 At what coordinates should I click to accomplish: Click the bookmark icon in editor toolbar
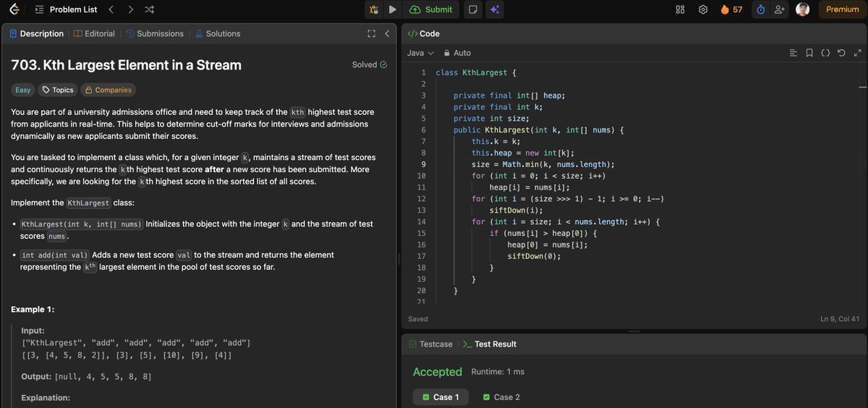coord(809,53)
